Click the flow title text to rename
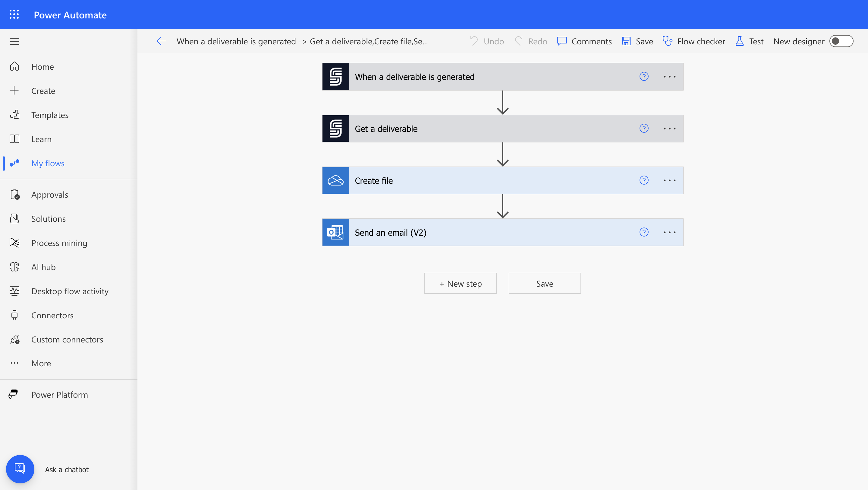Image resolution: width=868 pixels, height=490 pixels. tap(302, 41)
